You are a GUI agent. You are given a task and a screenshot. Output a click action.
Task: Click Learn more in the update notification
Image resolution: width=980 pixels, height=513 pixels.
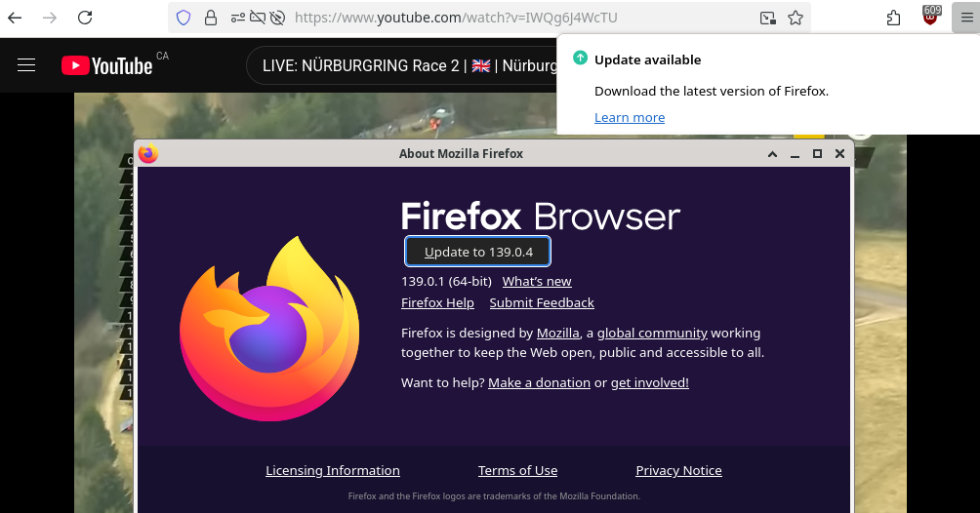click(x=630, y=117)
